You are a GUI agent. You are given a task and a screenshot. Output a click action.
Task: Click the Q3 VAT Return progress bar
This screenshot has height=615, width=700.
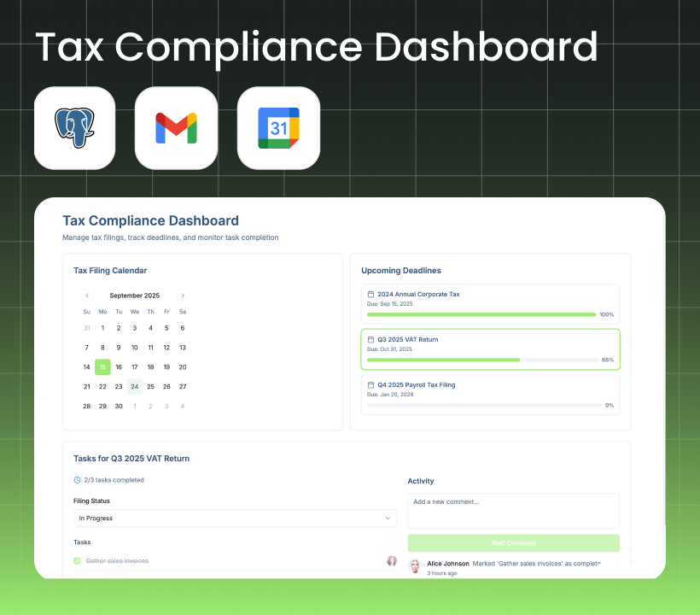[x=482, y=360]
